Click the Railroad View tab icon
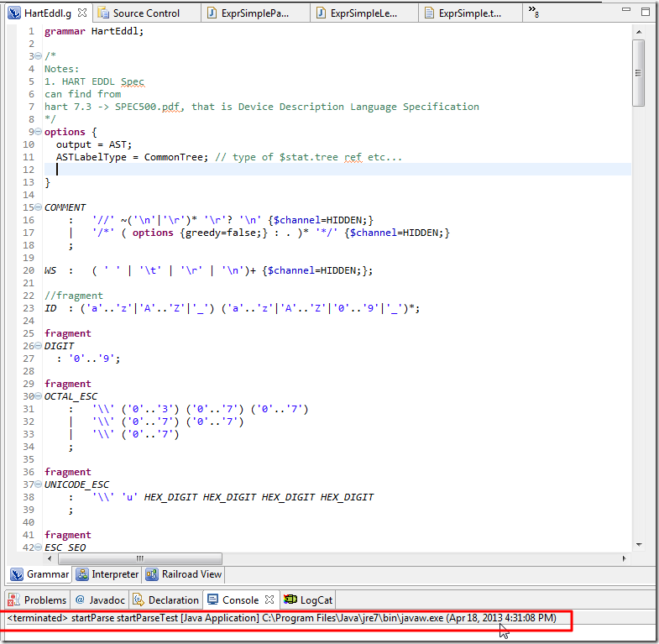The height and width of the screenshot is (644, 659). [152, 574]
